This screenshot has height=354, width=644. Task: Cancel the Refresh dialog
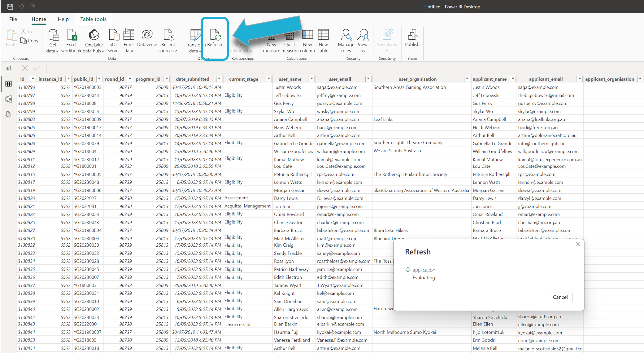(560, 297)
